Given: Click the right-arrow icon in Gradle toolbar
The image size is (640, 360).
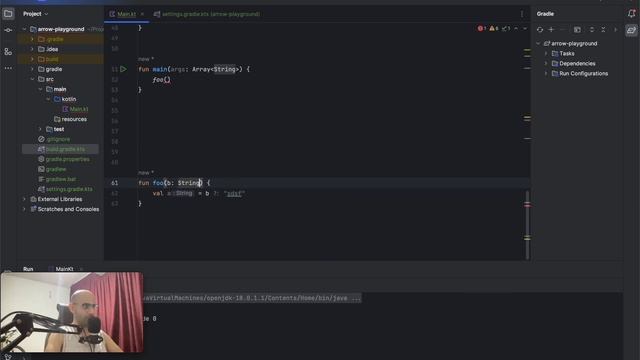Looking at the screenshot, I should [616, 30].
